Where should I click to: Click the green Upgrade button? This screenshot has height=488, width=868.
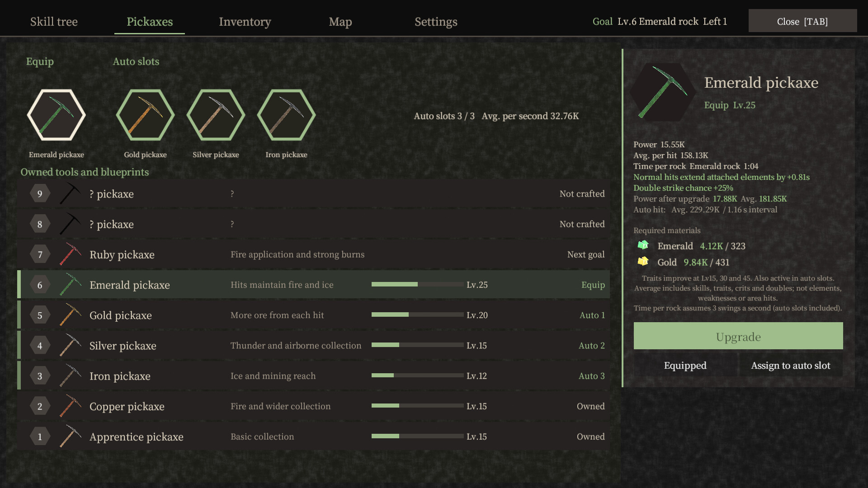[738, 336]
